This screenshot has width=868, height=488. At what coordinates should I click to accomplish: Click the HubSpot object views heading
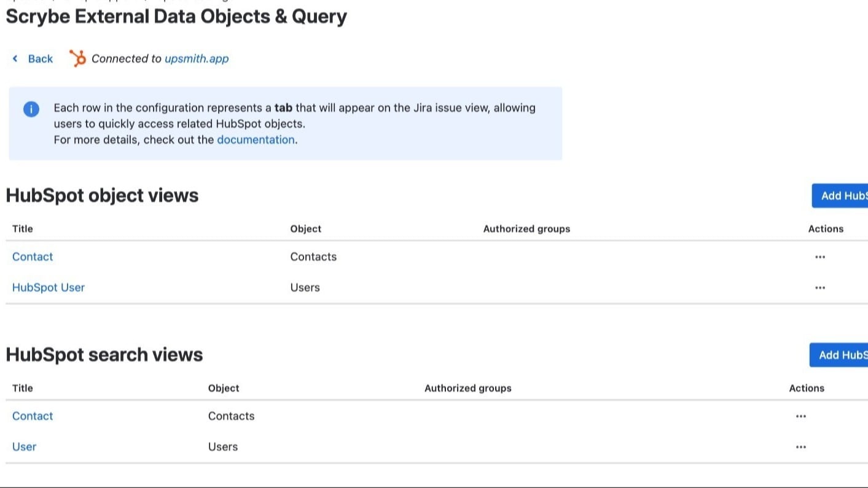102,195
